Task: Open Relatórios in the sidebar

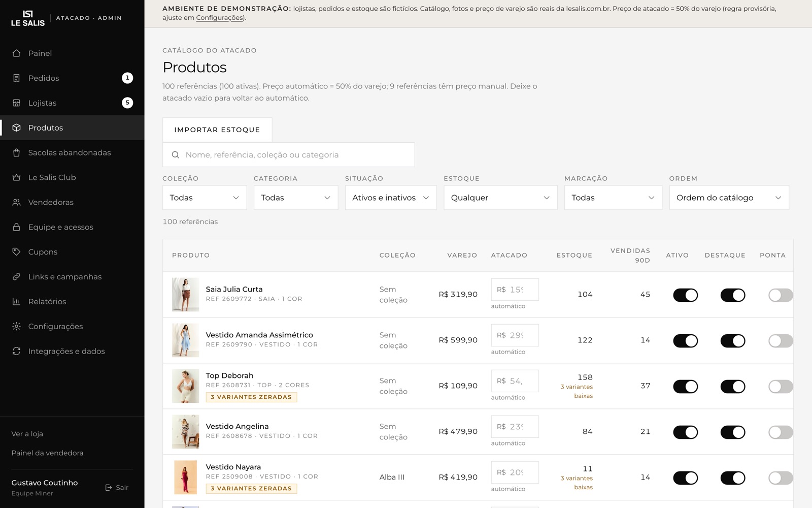Action: click(72, 302)
